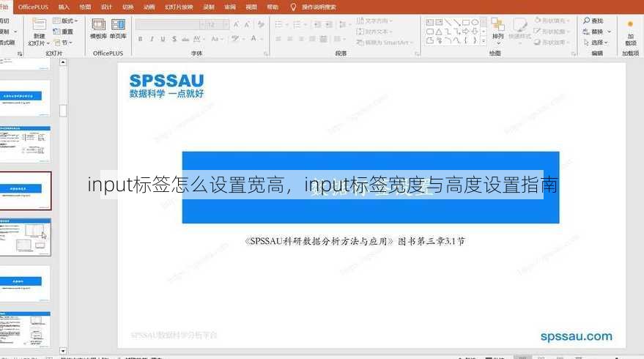
Task: Select the triangle shape in shapes gallery
Action: pyautogui.click(x=439, y=32)
